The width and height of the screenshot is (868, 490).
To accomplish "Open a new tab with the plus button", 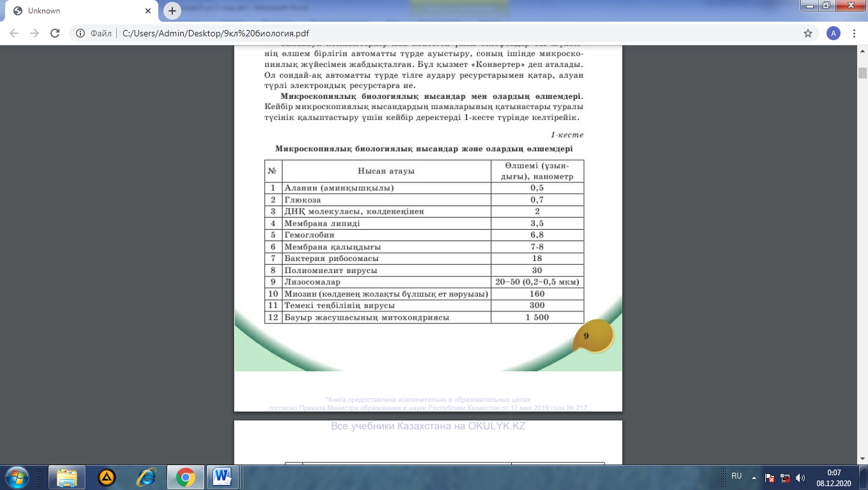I will [172, 11].
